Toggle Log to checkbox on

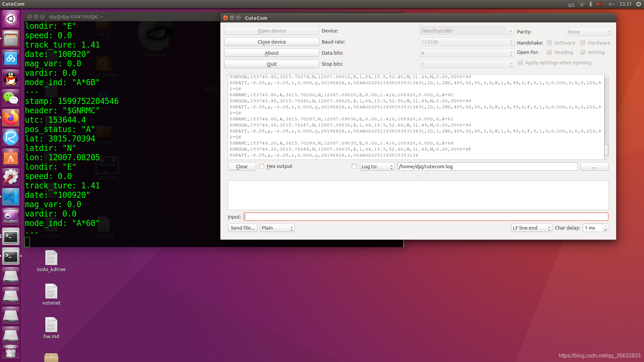[354, 166]
